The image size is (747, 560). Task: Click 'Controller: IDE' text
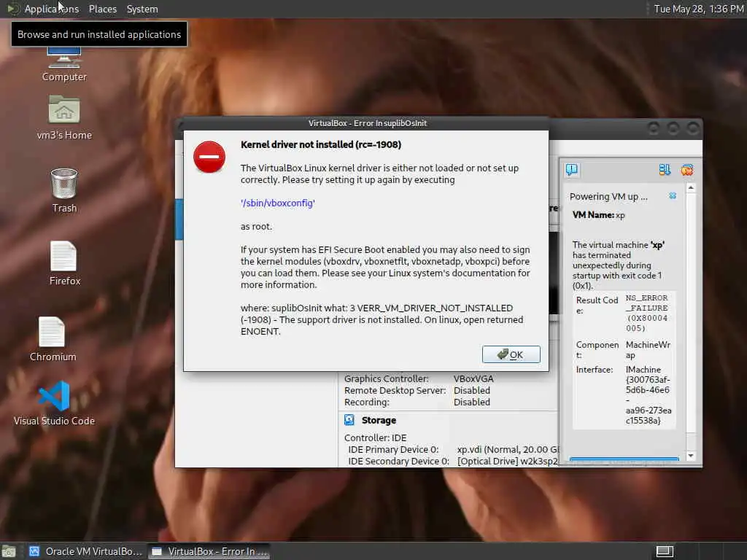376,437
